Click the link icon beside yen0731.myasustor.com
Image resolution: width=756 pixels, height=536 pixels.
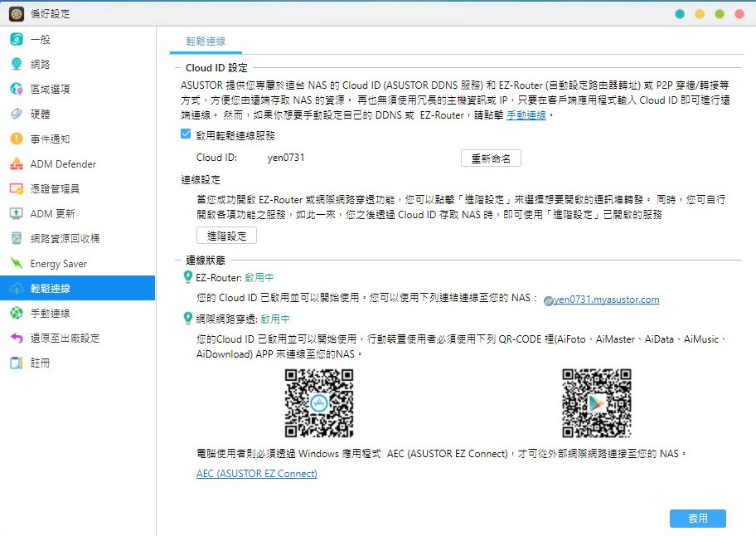click(x=548, y=301)
